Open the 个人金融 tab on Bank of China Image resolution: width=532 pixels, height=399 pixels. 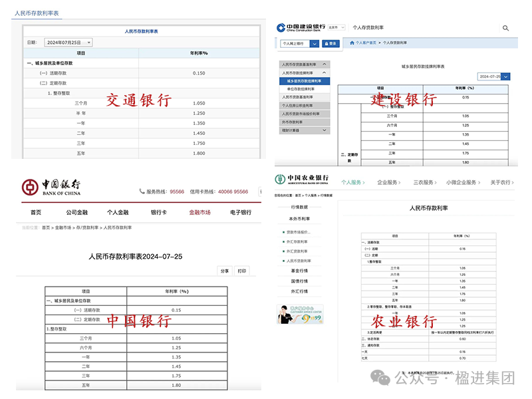(118, 212)
